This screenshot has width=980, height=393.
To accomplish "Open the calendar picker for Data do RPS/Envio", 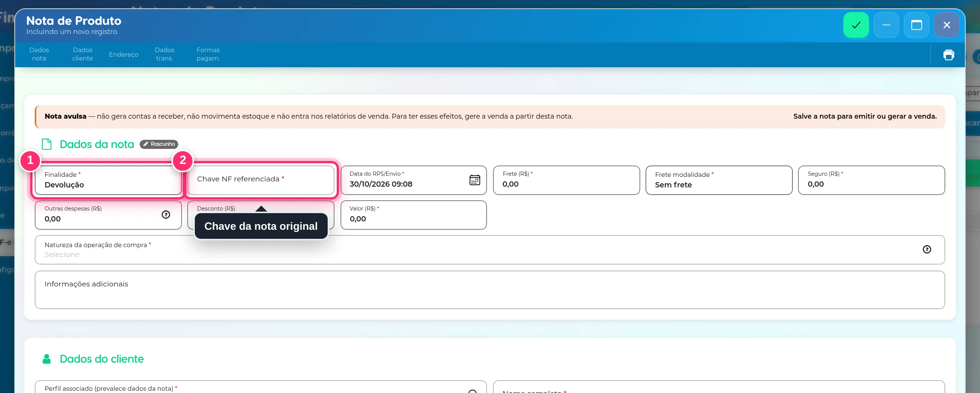I will coord(475,180).
